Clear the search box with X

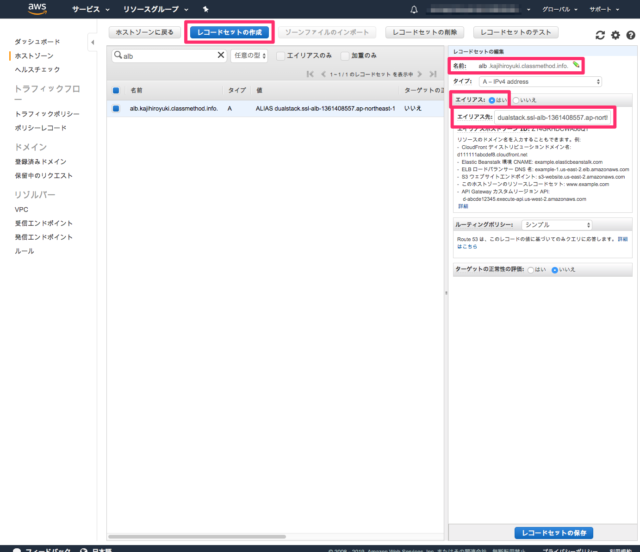(x=221, y=56)
